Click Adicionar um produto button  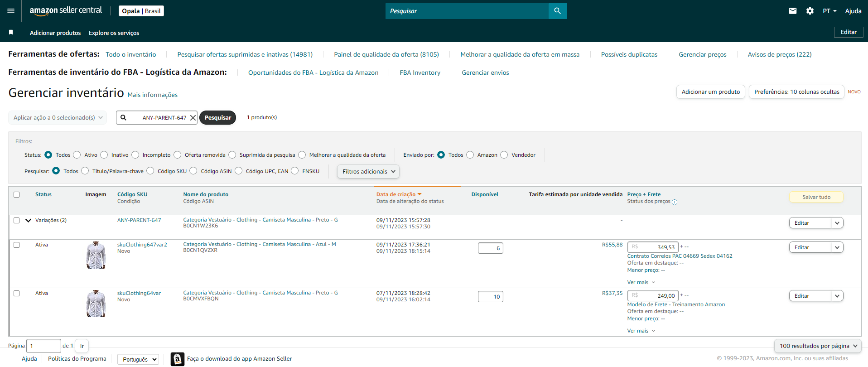pyautogui.click(x=711, y=92)
